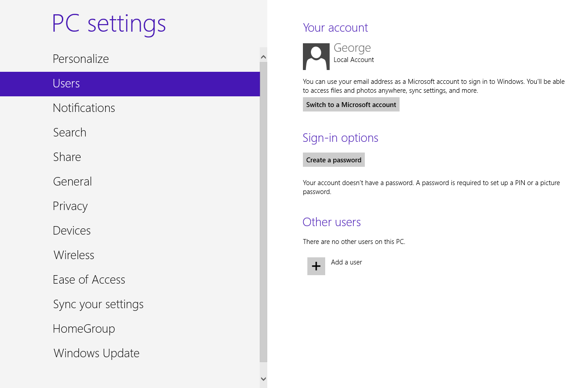The image size is (588, 388).
Task: Select Ease of Access
Action: (x=130, y=280)
